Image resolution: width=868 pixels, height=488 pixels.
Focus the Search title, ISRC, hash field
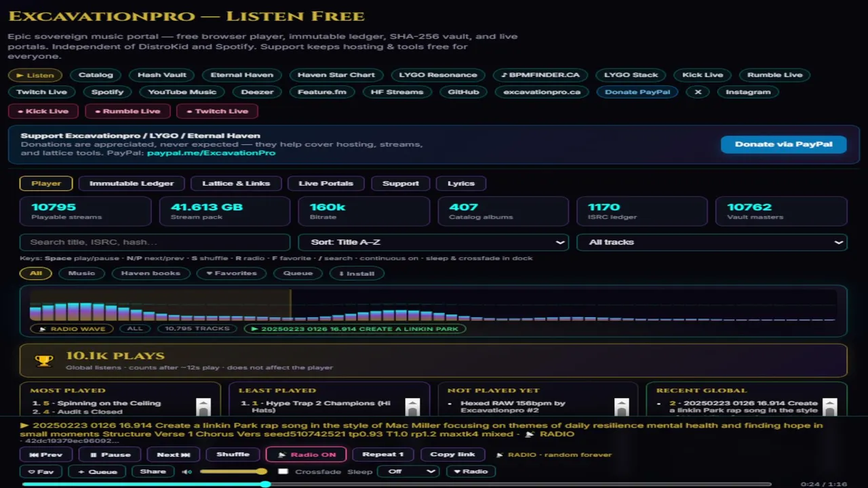(x=155, y=242)
